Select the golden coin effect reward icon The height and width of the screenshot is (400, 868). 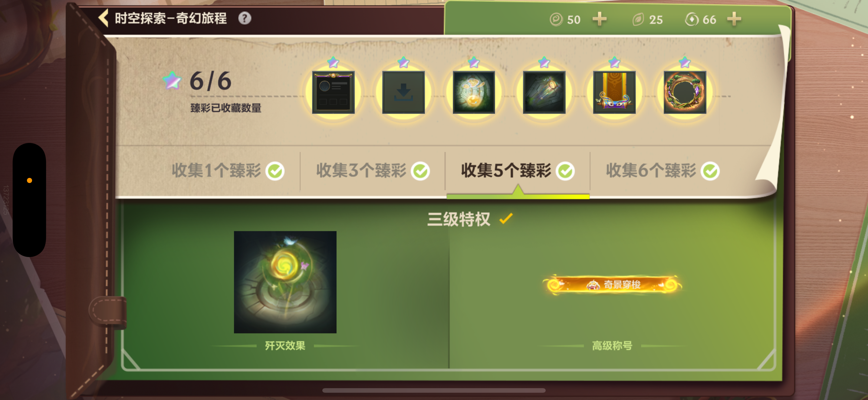474,92
